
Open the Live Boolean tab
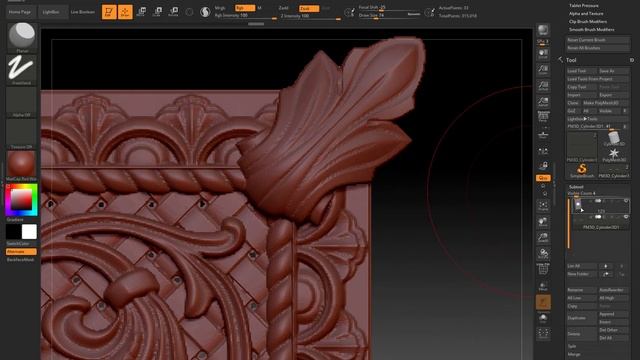click(82, 12)
